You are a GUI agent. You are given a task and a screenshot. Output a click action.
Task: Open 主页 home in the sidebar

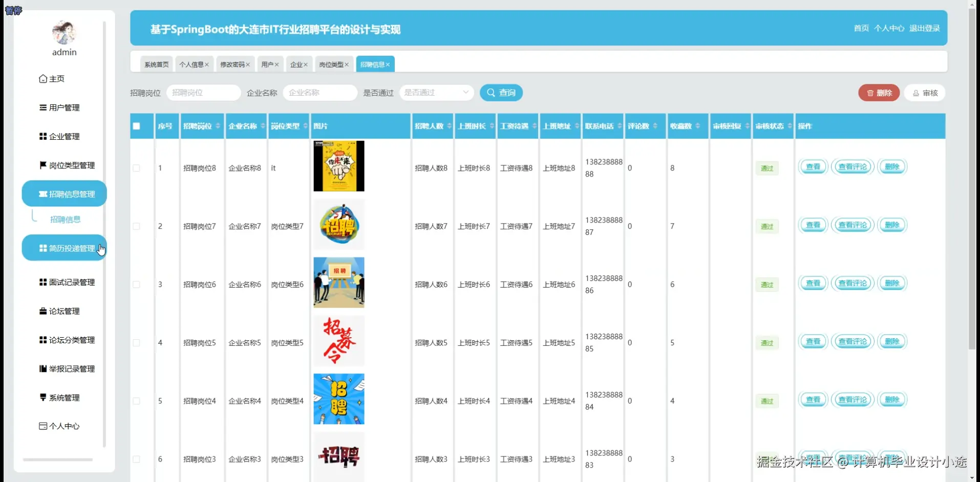pyautogui.click(x=52, y=78)
